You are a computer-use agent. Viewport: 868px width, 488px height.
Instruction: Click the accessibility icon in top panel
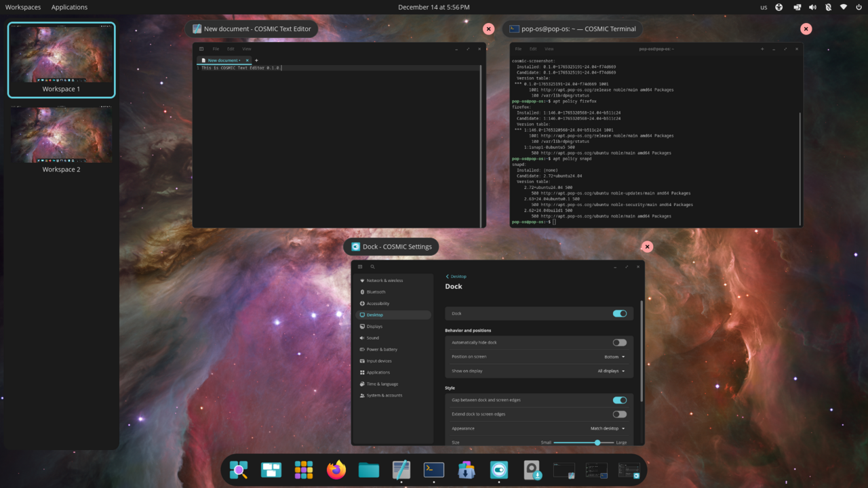(x=779, y=7)
